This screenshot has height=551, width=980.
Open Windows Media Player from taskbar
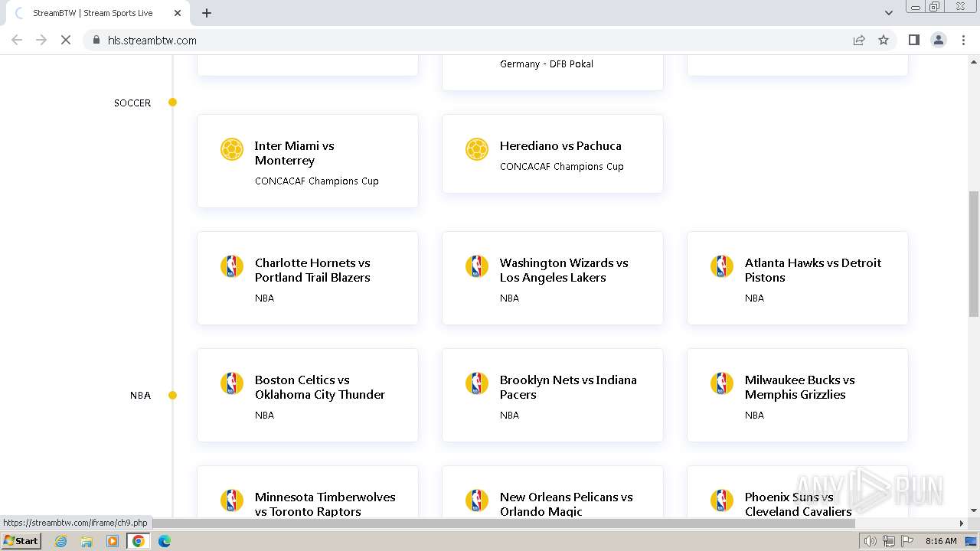(113, 541)
